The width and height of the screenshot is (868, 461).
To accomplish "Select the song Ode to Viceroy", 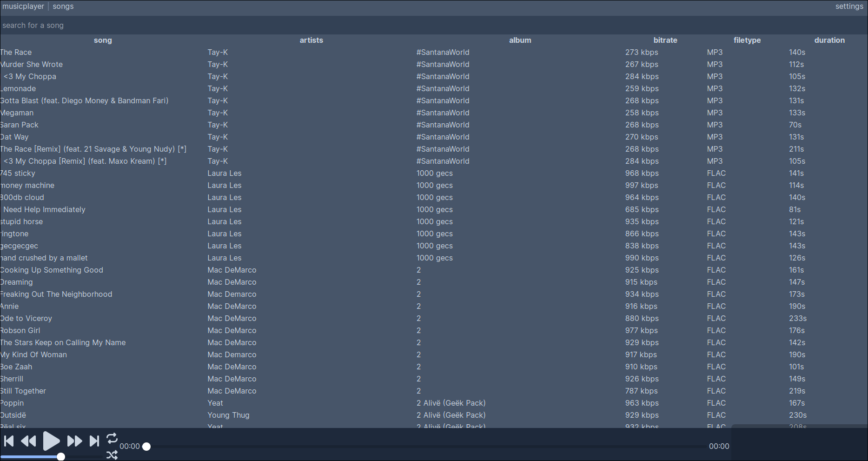I will point(26,319).
